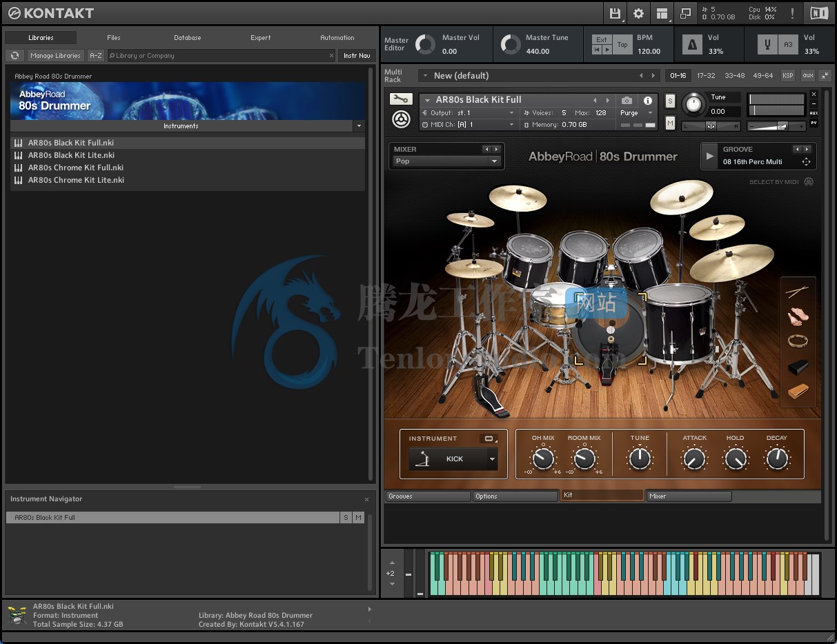
Task: Expand the Instruments dropdown arrow in library
Action: coord(358,126)
